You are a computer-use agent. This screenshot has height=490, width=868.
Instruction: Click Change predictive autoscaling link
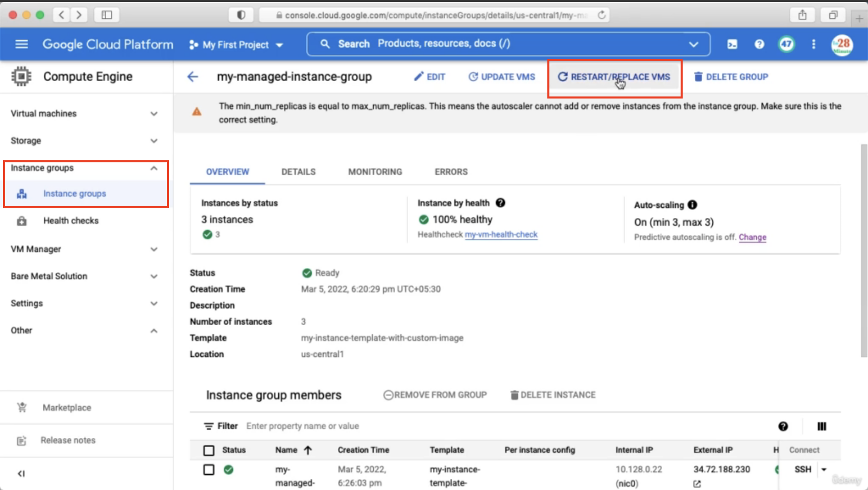[753, 237]
